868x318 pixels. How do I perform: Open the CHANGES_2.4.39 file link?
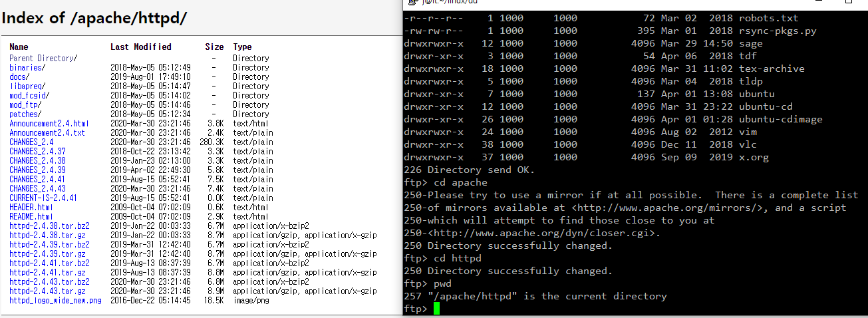(37, 170)
